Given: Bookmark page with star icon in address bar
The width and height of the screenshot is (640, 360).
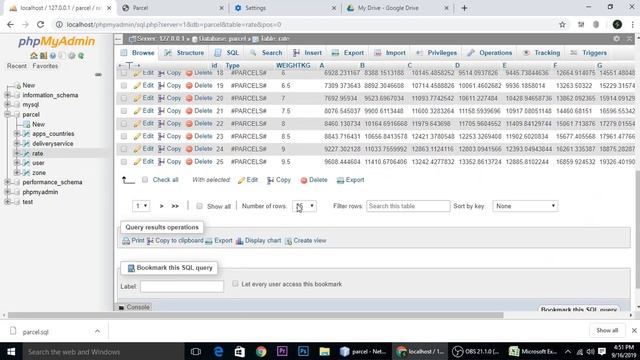Looking at the screenshot, I should (562, 24).
